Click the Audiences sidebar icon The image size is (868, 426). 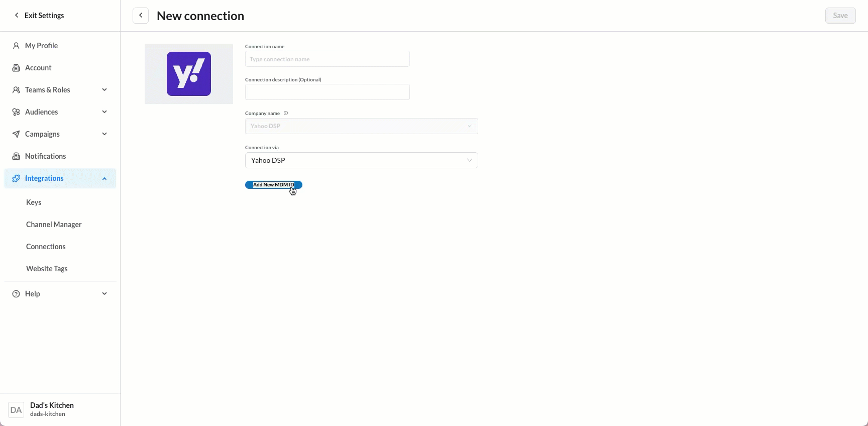click(16, 112)
